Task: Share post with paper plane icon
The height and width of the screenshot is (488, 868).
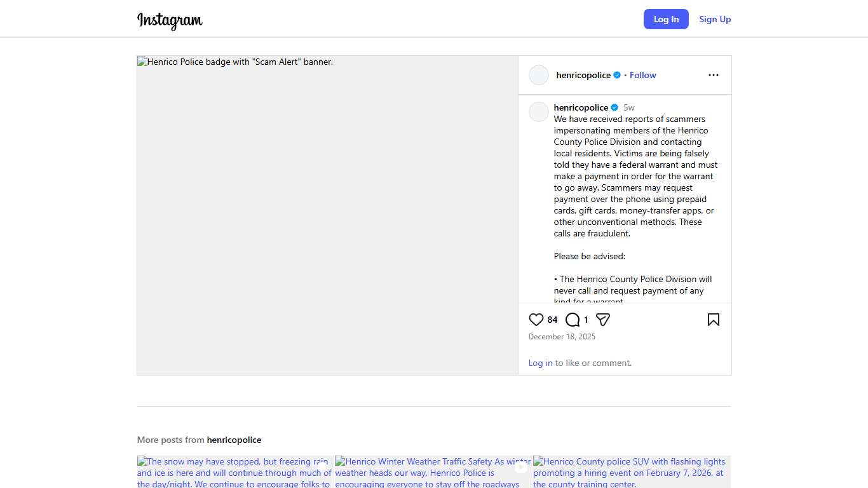Action: click(x=603, y=320)
